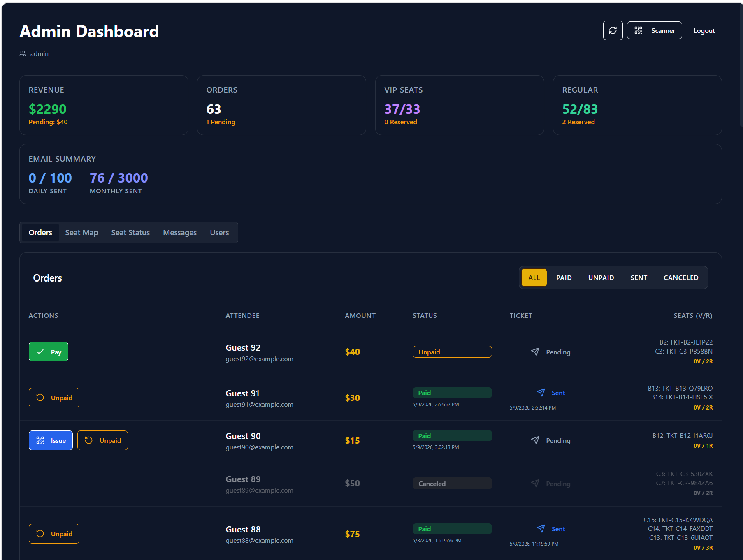
Task: Click the SEATS (V/R) column header
Action: click(x=693, y=315)
